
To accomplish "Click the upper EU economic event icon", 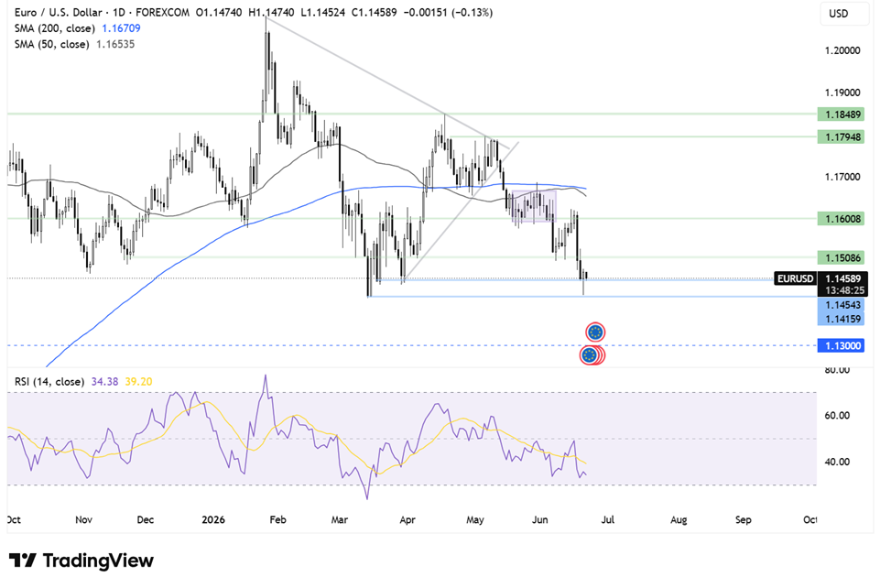I will click(x=595, y=332).
